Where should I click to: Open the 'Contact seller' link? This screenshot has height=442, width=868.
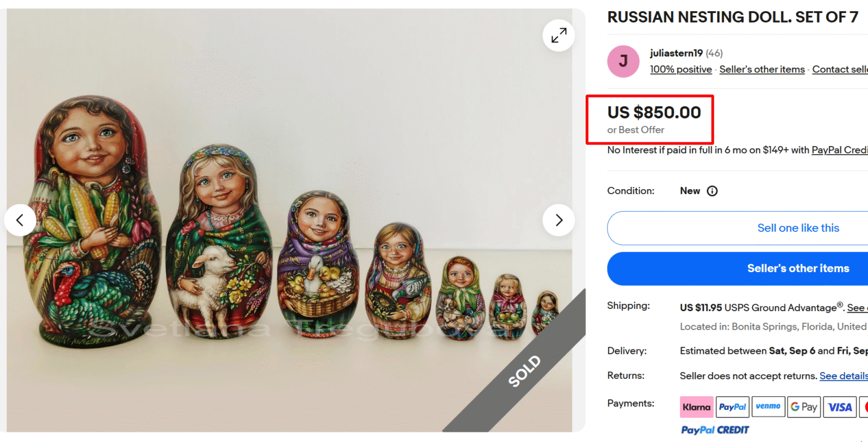point(840,69)
